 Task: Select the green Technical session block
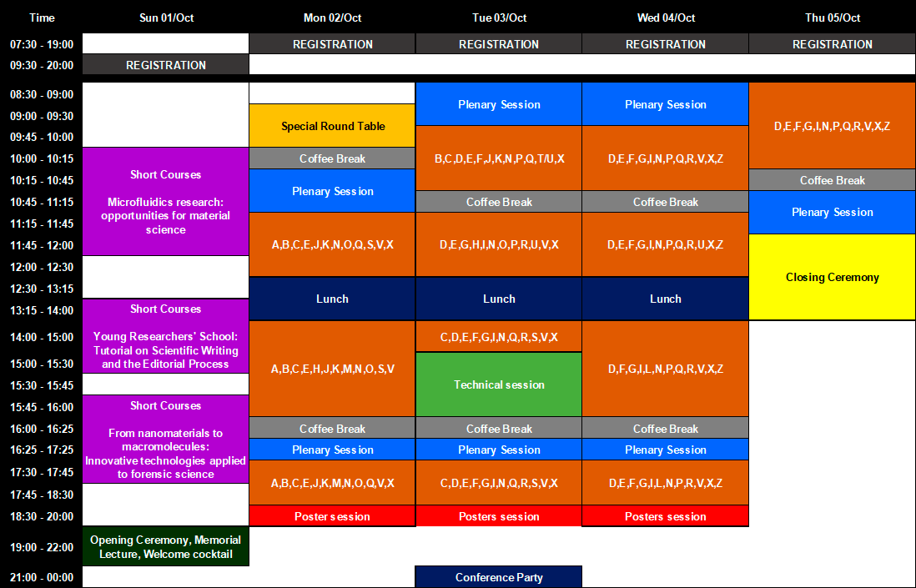(x=499, y=384)
